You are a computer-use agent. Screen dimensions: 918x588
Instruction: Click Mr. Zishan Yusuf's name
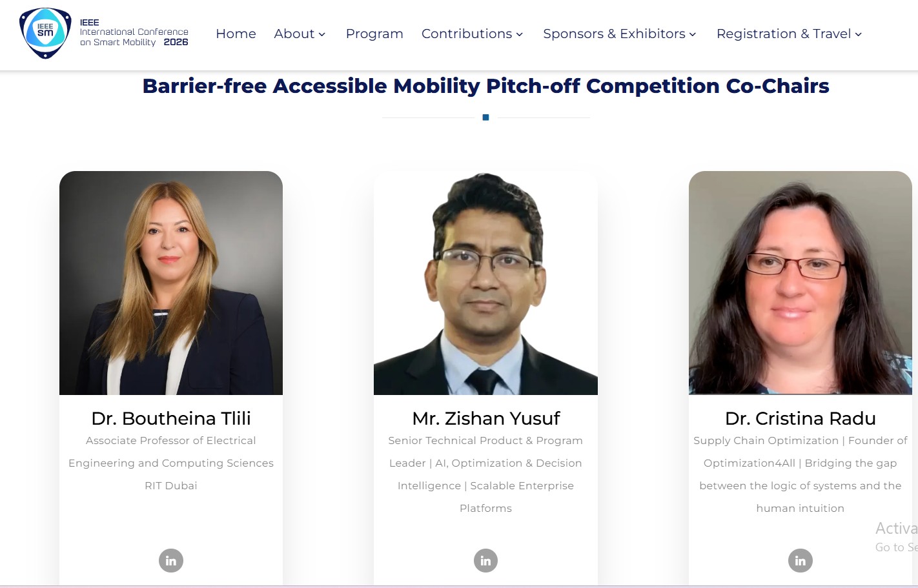485,418
